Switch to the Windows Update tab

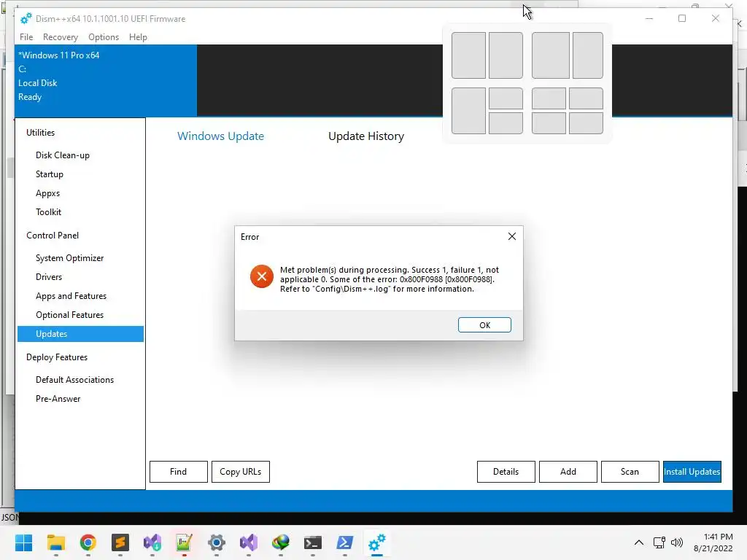pos(220,136)
